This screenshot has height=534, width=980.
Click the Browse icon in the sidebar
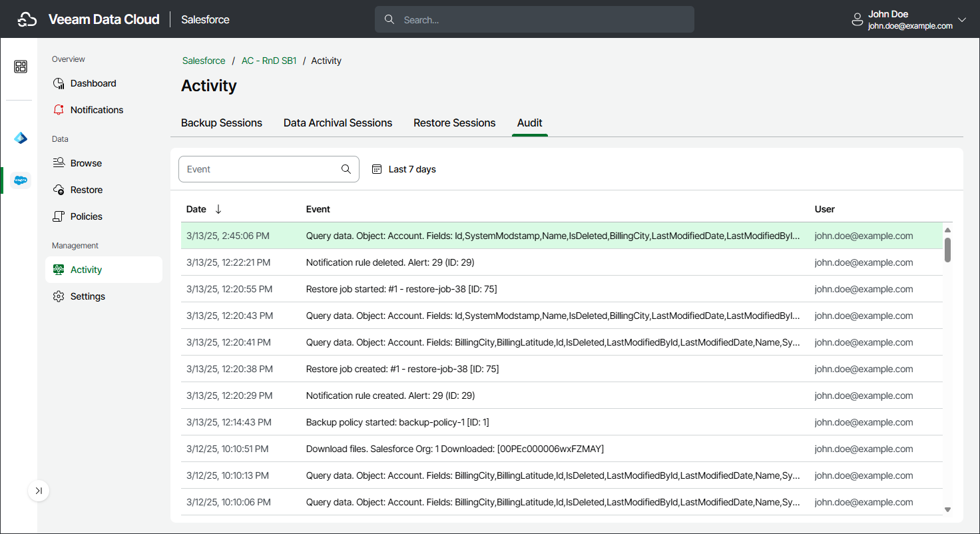tap(59, 163)
